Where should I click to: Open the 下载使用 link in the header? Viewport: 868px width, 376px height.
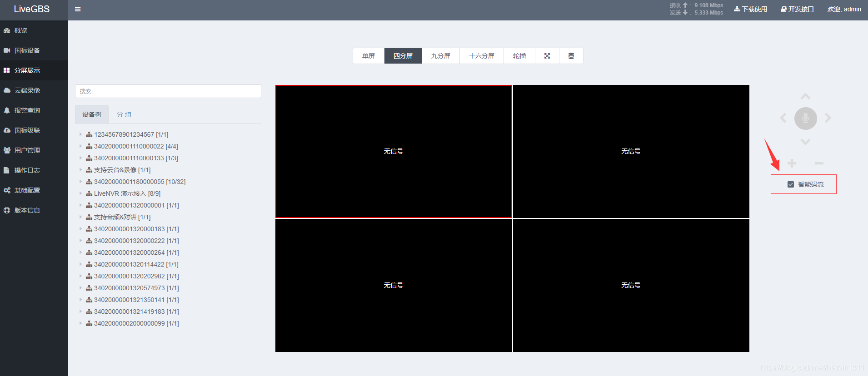coord(751,9)
